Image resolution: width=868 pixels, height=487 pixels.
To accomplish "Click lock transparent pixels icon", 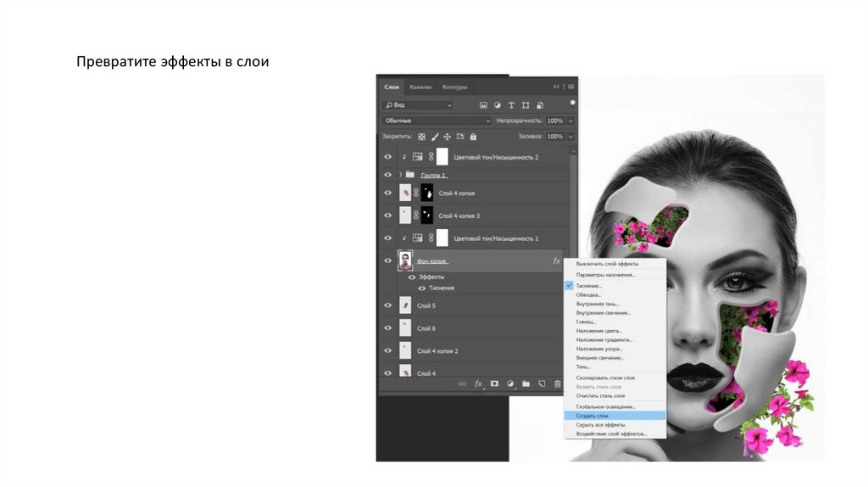I will 421,136.
